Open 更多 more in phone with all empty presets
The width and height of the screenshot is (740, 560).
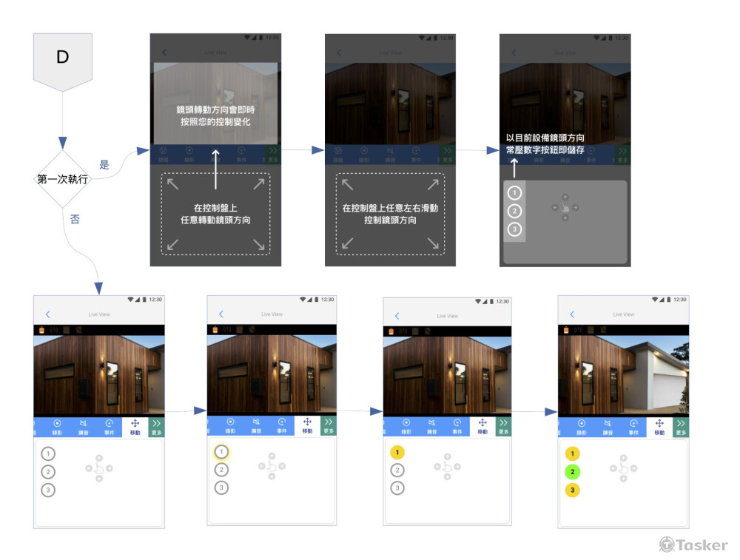(x=157, y=427)
